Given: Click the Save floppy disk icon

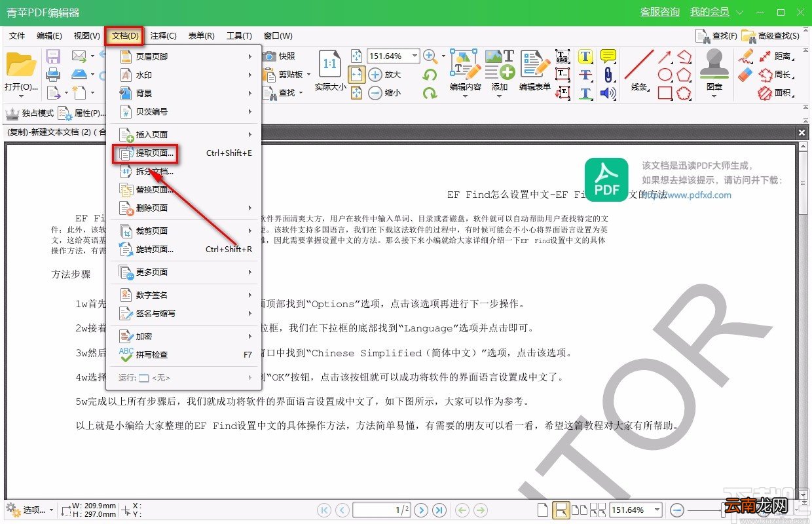Looking at the screenshot, I should pyautogui.click(x=53, y=56).
